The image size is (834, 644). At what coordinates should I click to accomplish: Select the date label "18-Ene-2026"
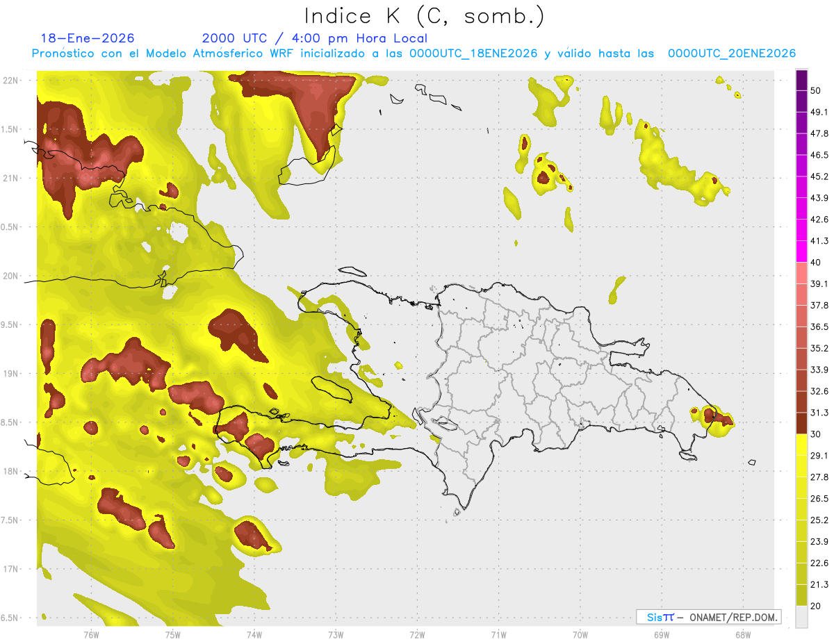point(88,38)
